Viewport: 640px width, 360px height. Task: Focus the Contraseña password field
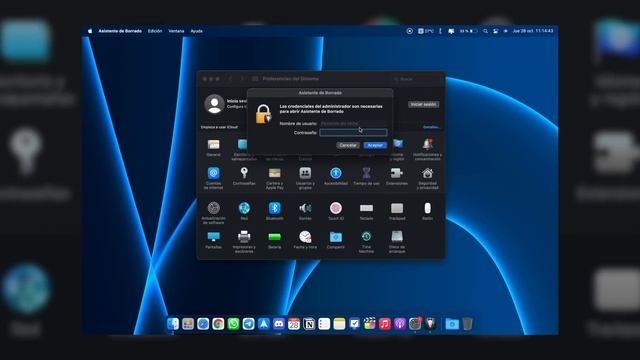[353, 132]
